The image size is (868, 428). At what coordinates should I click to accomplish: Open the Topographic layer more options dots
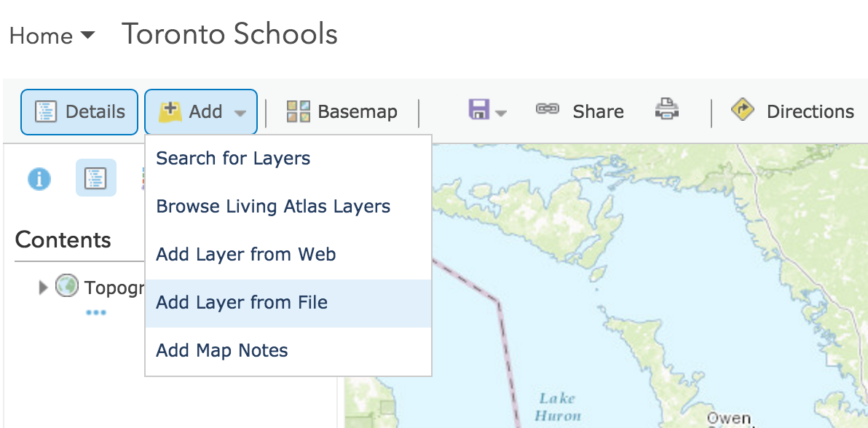(x=96, y=312)
